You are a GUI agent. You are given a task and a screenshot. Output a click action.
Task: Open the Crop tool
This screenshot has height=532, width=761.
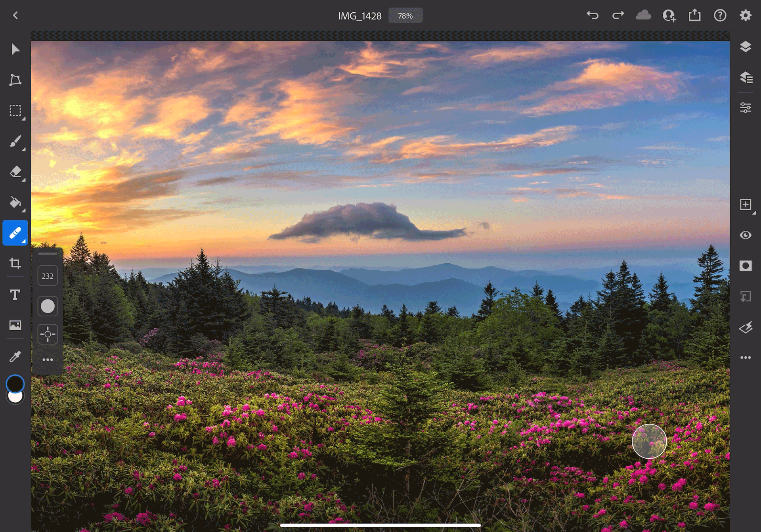[15, 264]
